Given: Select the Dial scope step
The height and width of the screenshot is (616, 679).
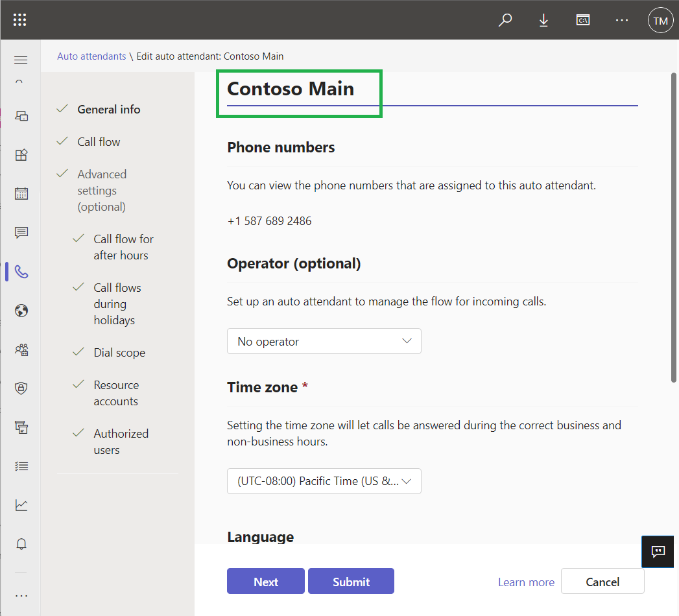Looking at the screenshot, I should 119,353.
